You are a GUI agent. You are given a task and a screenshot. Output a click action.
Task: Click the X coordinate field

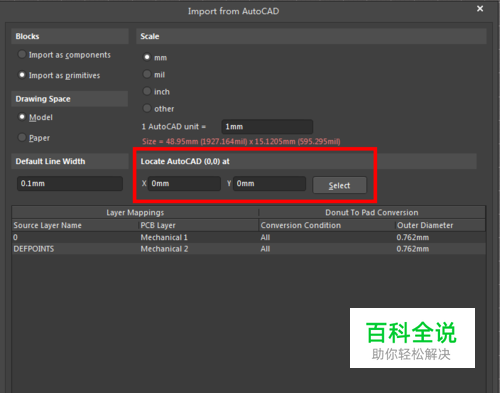[x=184, y=183]
